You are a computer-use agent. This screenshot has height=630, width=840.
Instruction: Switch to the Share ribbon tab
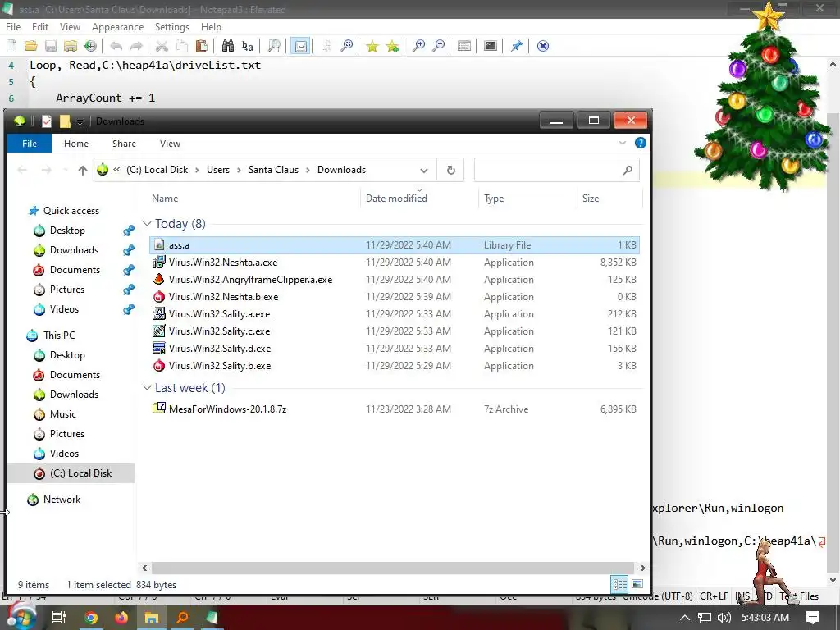124,144
